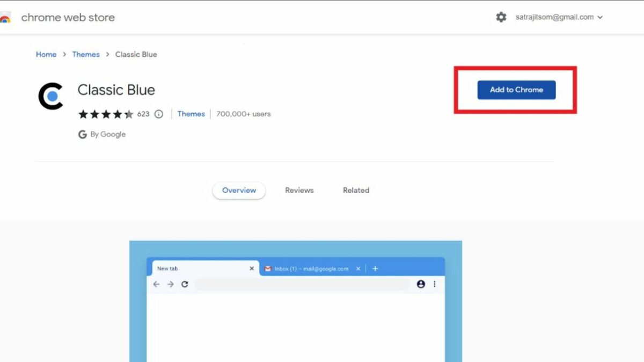
Task: Switch to the Reviews tab
Action: point(299,190)
